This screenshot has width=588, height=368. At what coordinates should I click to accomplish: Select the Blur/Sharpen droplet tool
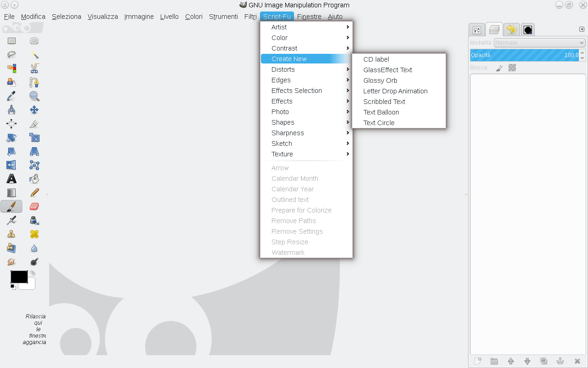34,248
